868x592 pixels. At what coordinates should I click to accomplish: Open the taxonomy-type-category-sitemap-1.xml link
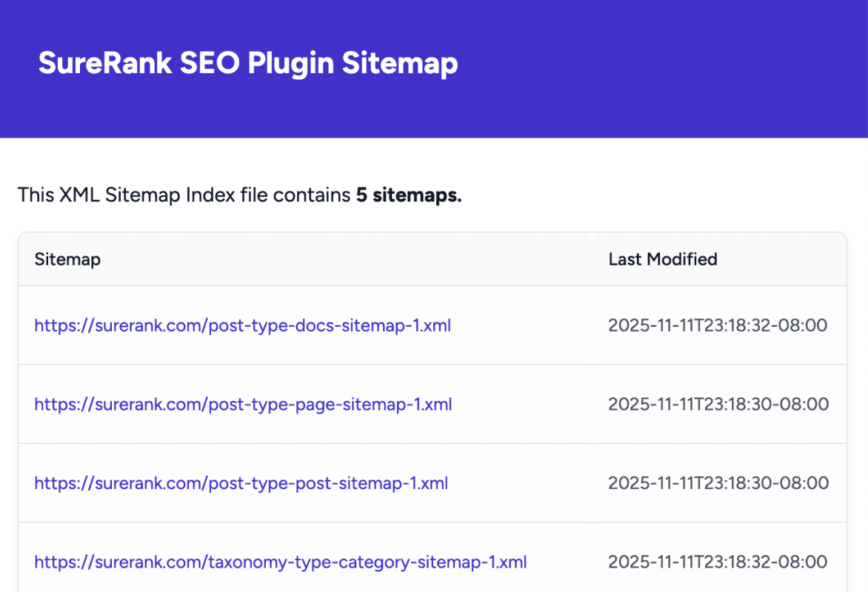[280, 562]
